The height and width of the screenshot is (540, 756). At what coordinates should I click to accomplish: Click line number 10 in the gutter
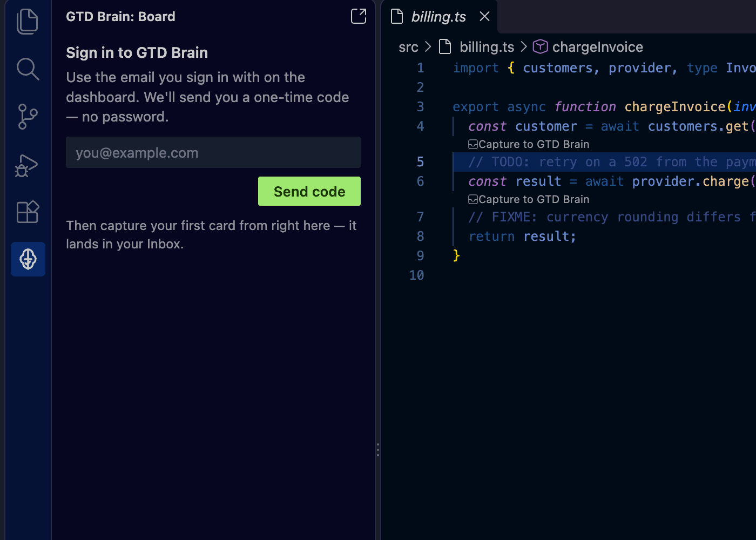416,275
